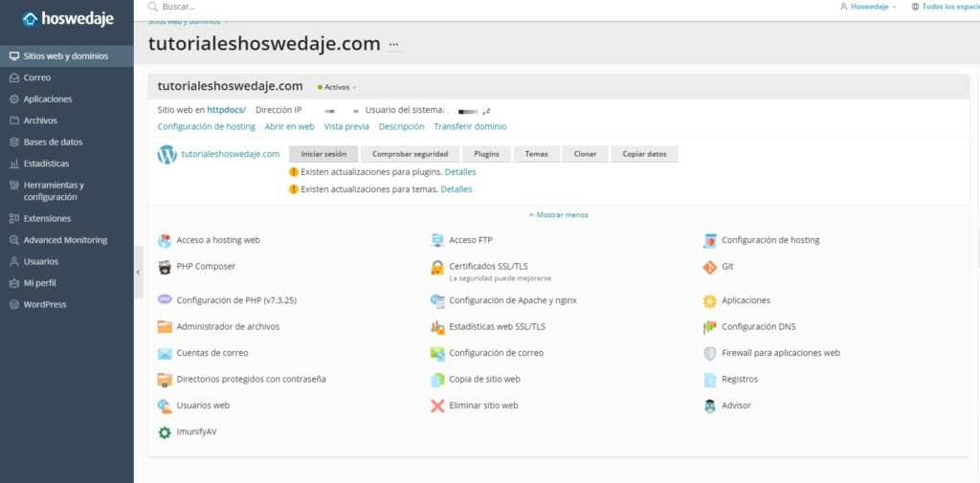Expand the Activos status dropdown
Image resolution: width=980 pixels, height=483 pixels.
click(x=337, y=87)
